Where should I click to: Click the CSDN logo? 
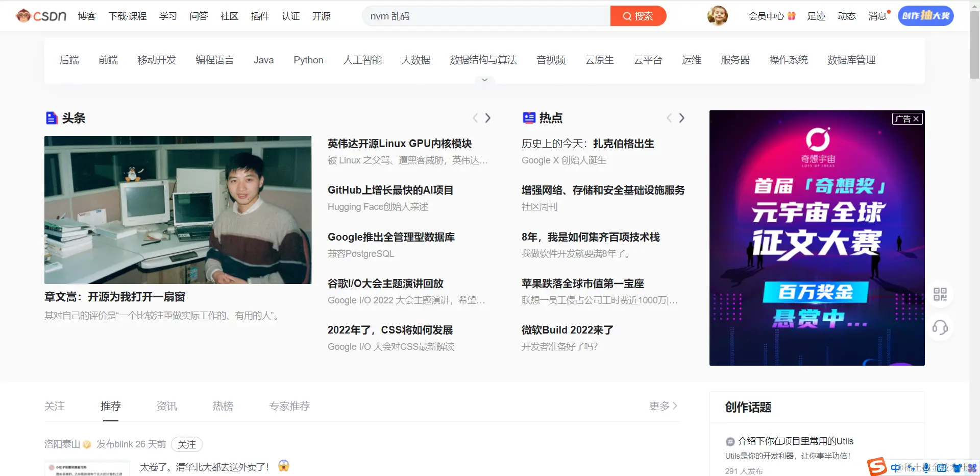pyautogui.click(x=41, y=16)
